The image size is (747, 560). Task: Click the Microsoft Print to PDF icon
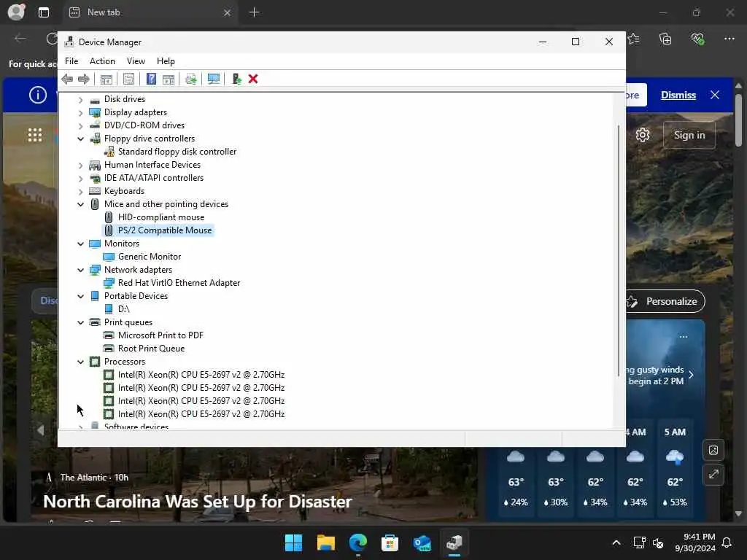tap(109, 335)
